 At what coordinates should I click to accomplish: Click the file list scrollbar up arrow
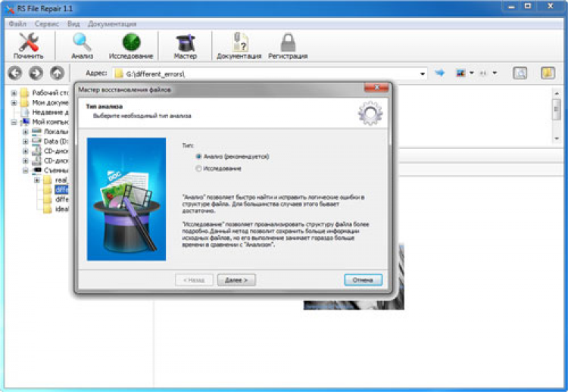point(557,93)
